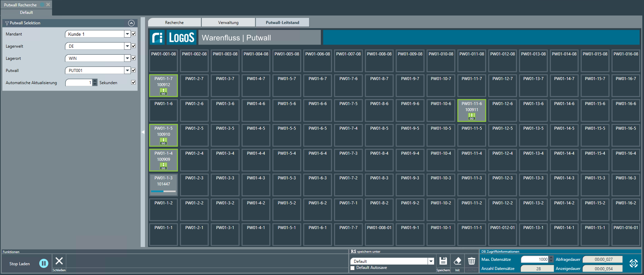Screen dimensions: 644x275
Task: Click Max. Datensätze stepper arrows
Action: (x=551, y=259)
